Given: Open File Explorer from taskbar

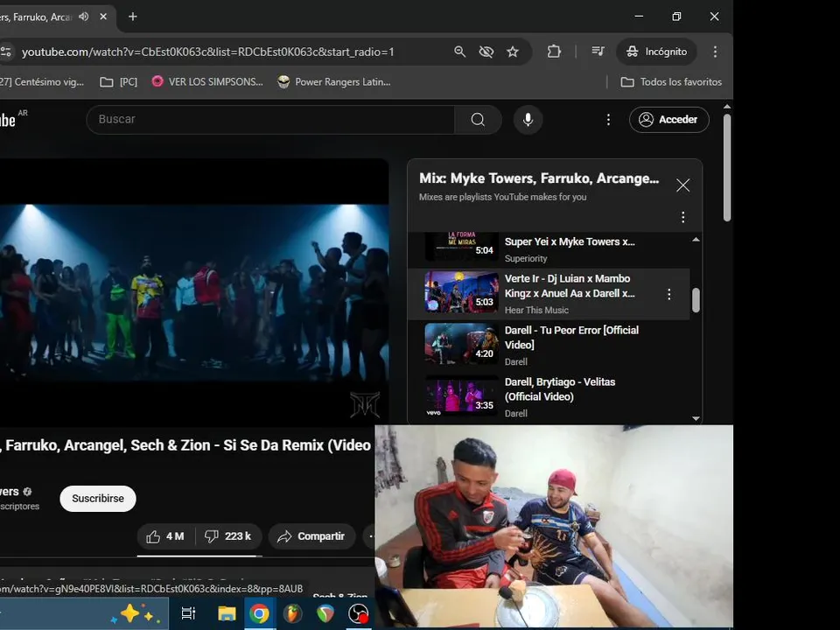Looking at the screenshot, I should tap(227, 612).
